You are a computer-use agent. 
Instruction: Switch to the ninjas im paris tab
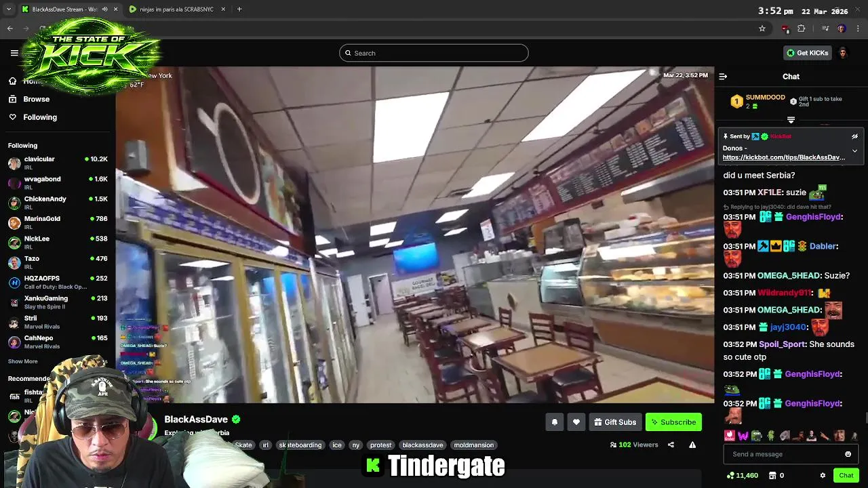coord(176,9)
